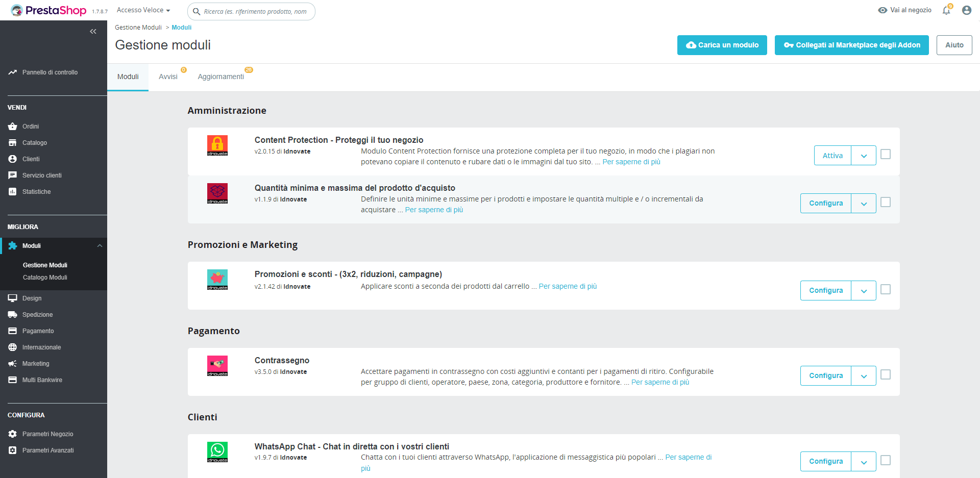The image size is (980, 478).
Task: Go to Spedizione in sidebar
Action: 37,315
